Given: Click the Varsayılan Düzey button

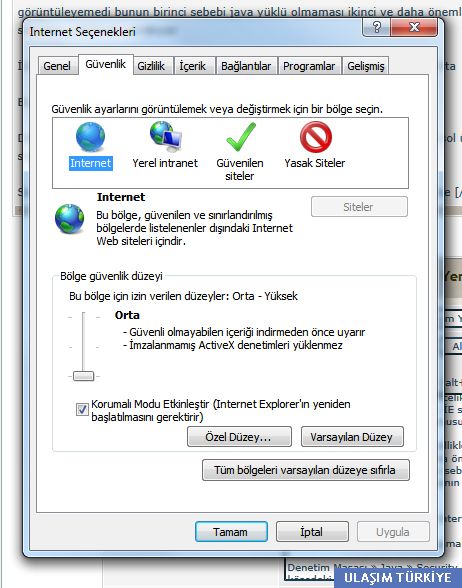Looking at the screenshot, I should click(x=352, y=436).
